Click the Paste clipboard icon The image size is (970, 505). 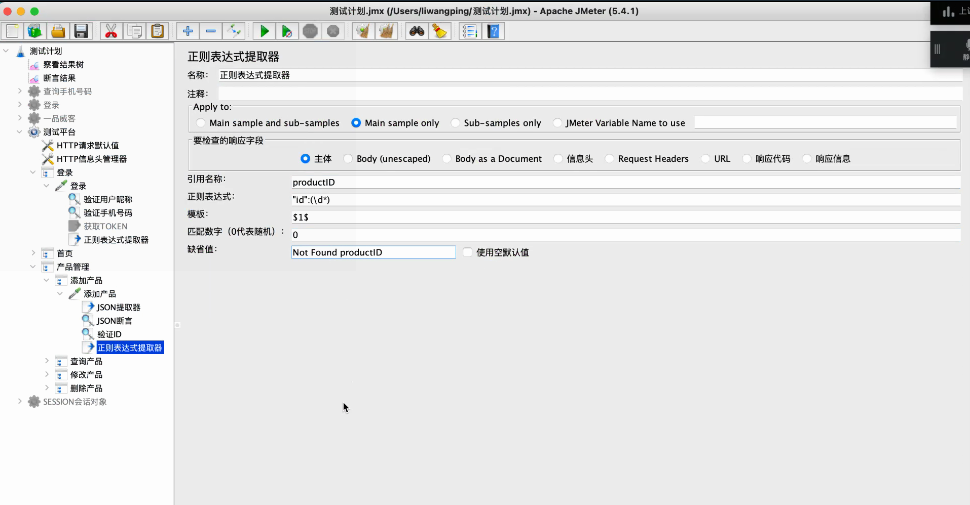click(158, 31)
